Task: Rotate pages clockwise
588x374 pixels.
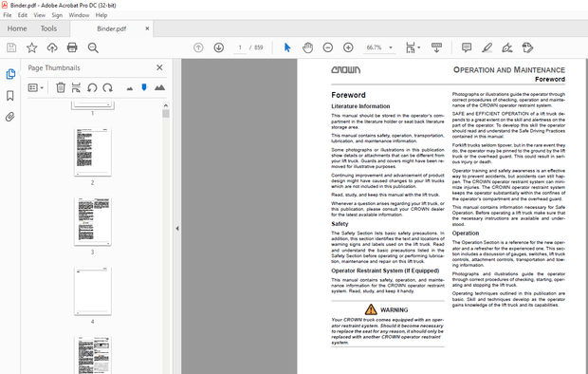Action: point(107,87)
